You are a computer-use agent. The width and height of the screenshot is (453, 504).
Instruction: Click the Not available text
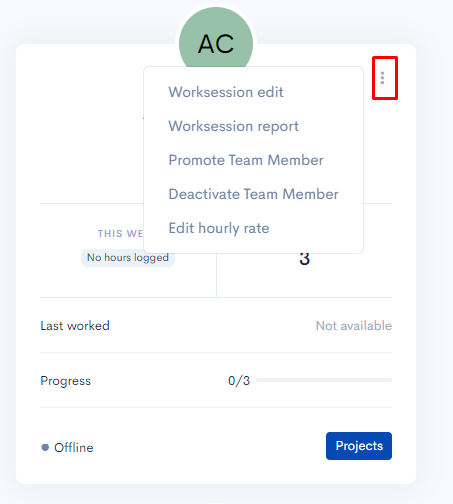(354, 326)
